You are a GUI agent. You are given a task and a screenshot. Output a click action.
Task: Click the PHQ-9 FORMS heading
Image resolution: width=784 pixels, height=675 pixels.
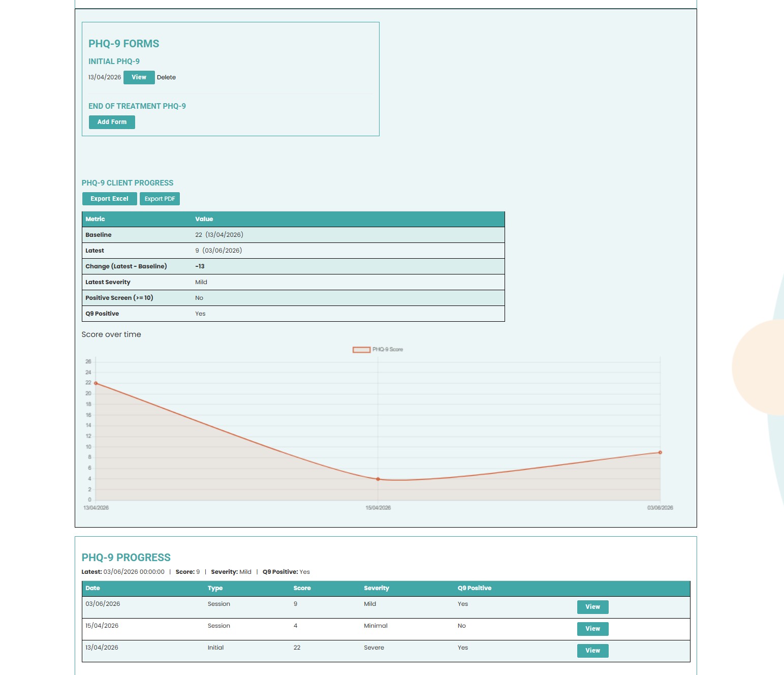(124, 44)
